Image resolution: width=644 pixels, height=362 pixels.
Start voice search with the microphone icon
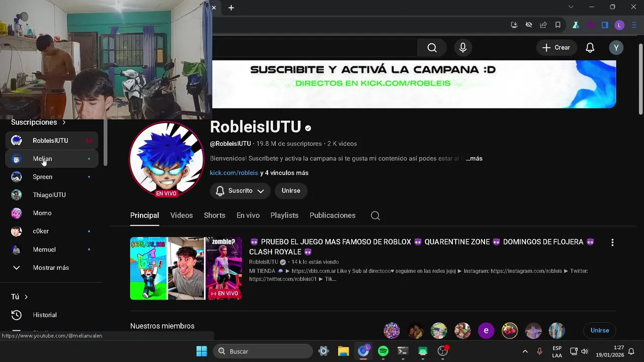click(463, 48)
